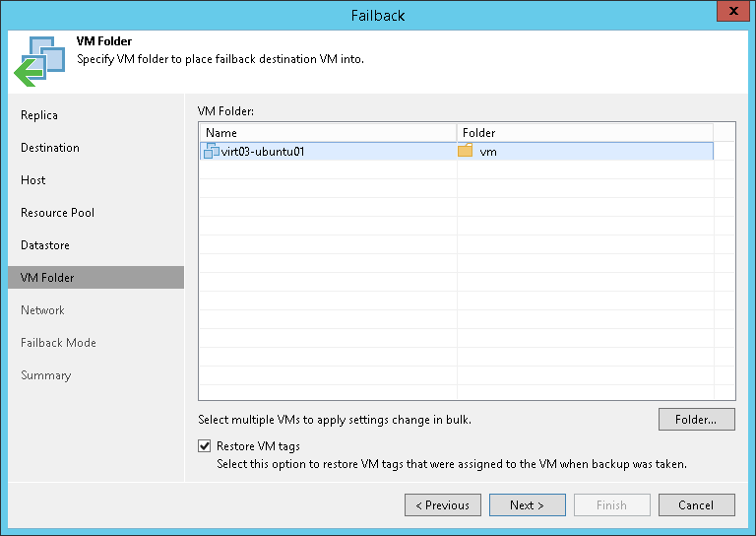Switch to the Destination step
756x536 pixels.
[50, 148]
